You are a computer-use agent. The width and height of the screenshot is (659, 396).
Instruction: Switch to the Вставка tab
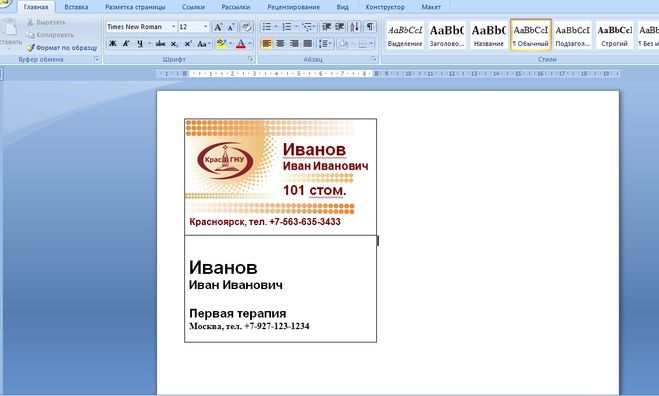[x=76, y=7]
